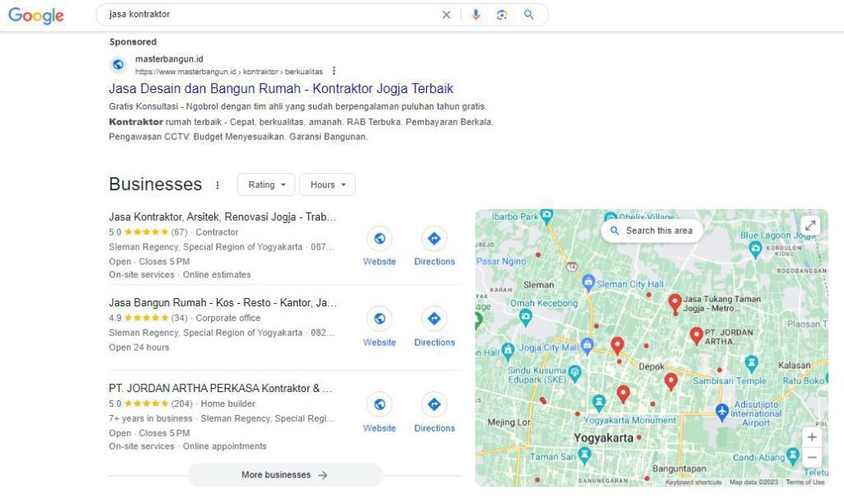Open the Jasa Desain dan Bangun Rumah ad link
The width and height of the screenshot is (844, 504).
click(x=281, y=88)
